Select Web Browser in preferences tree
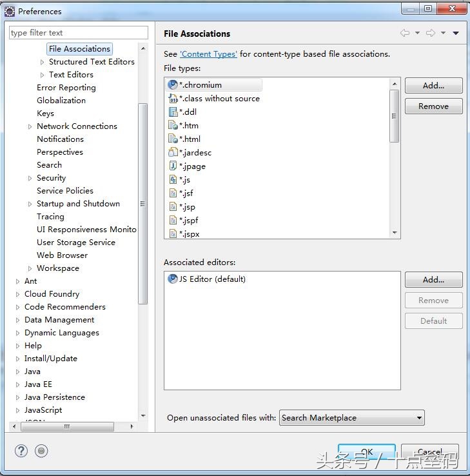 click(x=62, y=255)
